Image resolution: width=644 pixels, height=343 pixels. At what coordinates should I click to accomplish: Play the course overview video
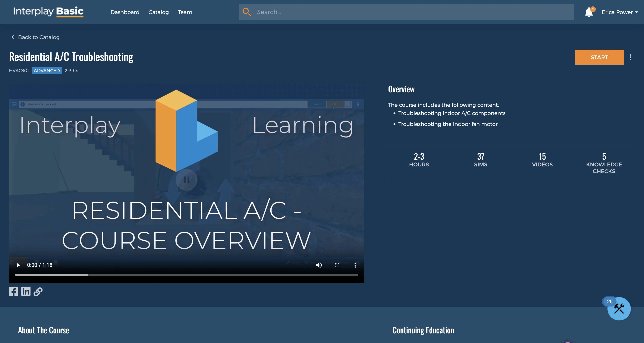(x=18, y=265)
